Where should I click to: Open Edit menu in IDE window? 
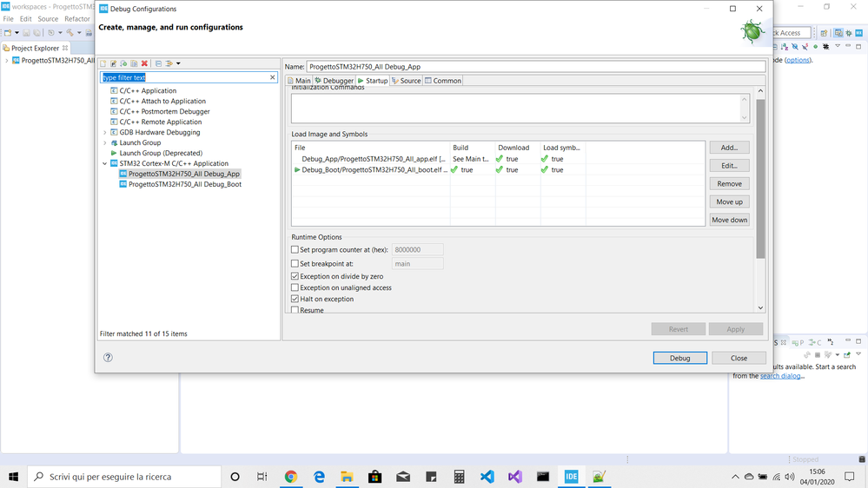(25, 19)
